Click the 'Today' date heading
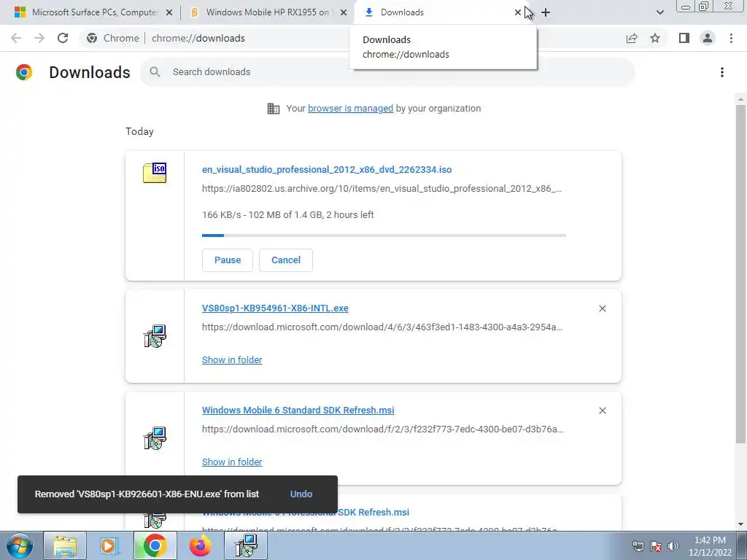Image resolution: width=747 pixels, height=560 pixels. click(x=139, y=131)
